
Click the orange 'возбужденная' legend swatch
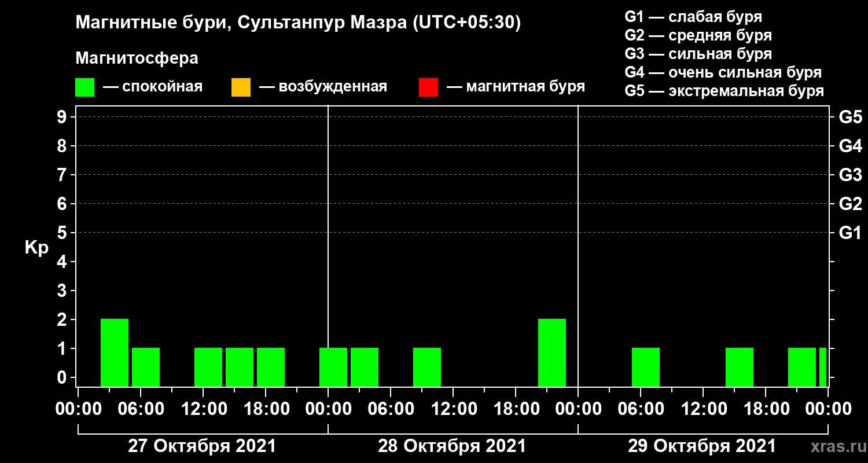click(x=241, y=87)
